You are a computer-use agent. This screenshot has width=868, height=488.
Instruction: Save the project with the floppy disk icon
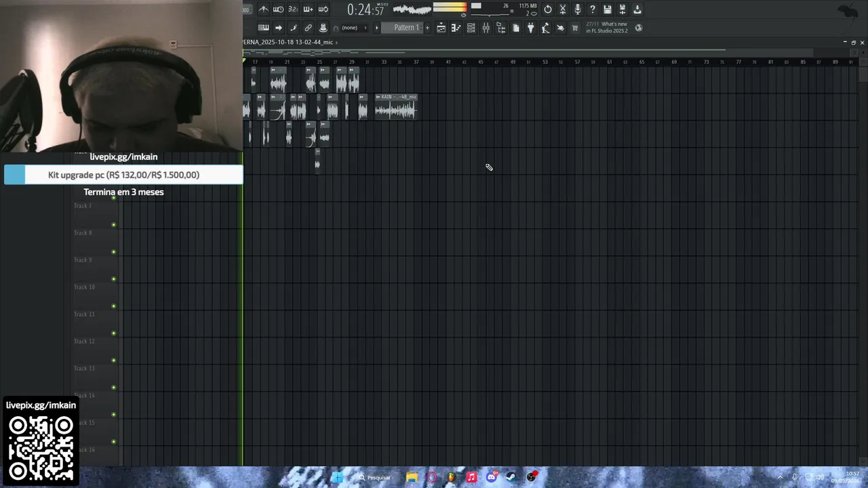point(608,9)
